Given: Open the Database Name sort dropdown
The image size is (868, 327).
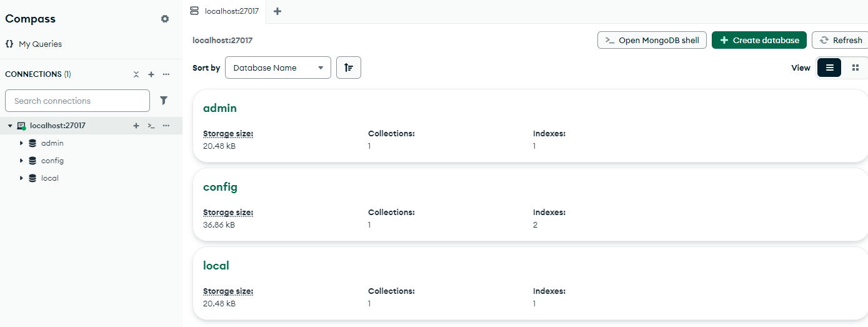Looking at the screenshot, I should (x=277, y=68).
